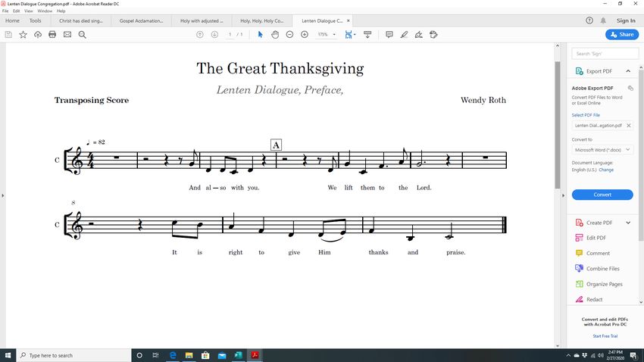Open the fit page options icon
The image size is (644, 362).
pyautogui.click(x=350, y=35)
